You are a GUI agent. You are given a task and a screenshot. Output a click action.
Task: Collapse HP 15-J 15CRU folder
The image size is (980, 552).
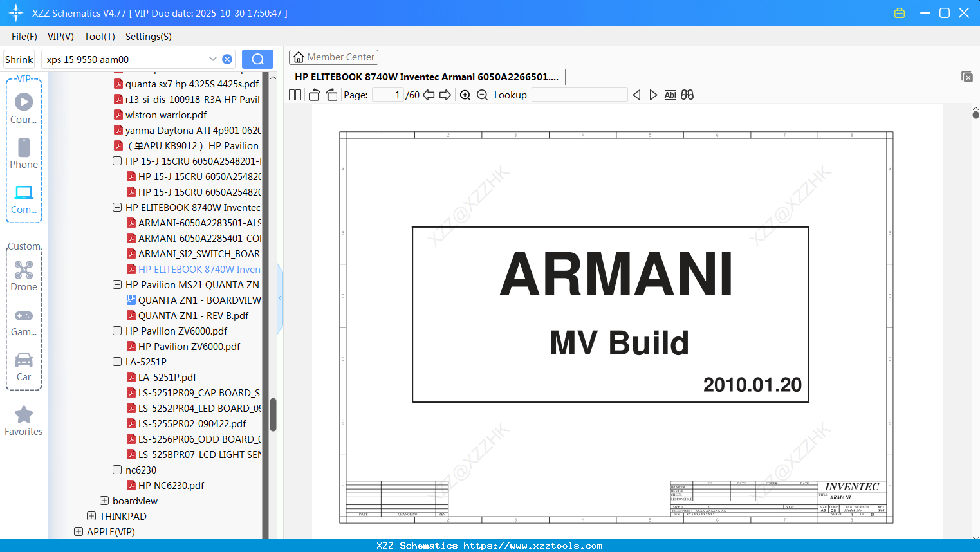click(x=117, y=161)
